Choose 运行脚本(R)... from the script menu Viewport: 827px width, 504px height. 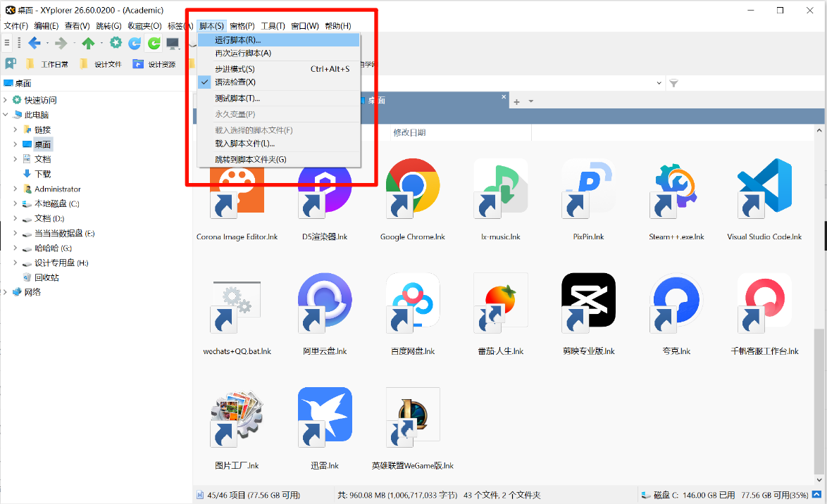(278, 40)
